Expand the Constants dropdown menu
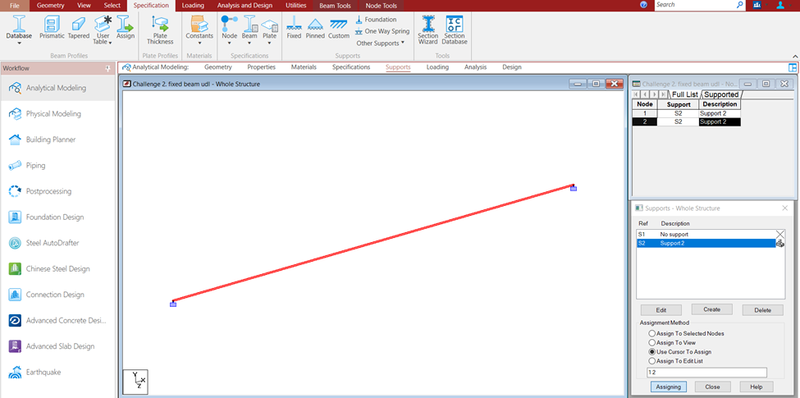 pyautogui.click(x=199, y=43)
